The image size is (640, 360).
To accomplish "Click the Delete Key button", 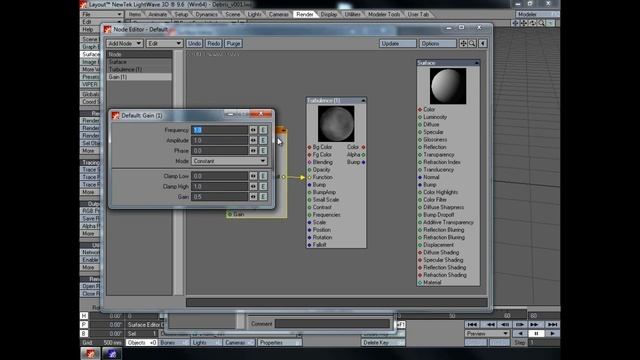I will [383, 343].
